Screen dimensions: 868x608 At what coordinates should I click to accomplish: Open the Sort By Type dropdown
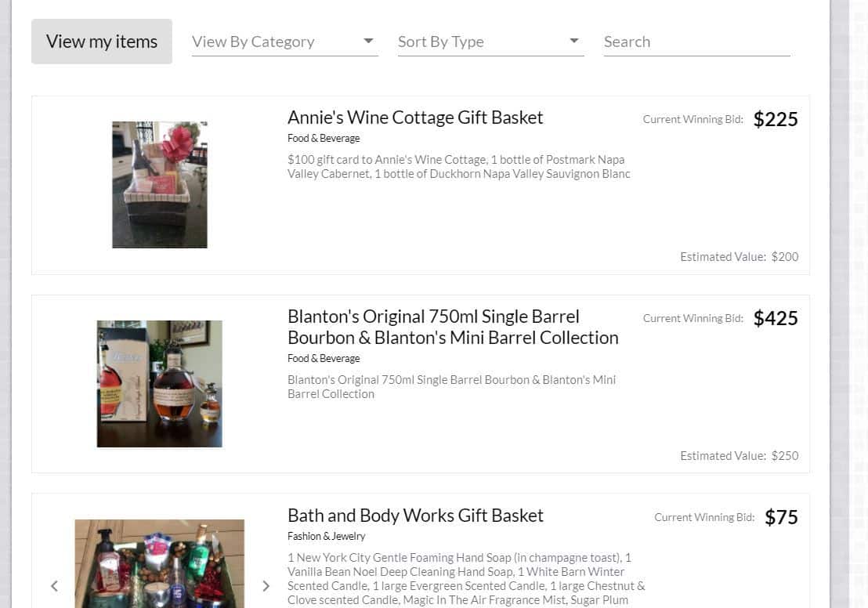pyautogui.click(x=490, y=42)
